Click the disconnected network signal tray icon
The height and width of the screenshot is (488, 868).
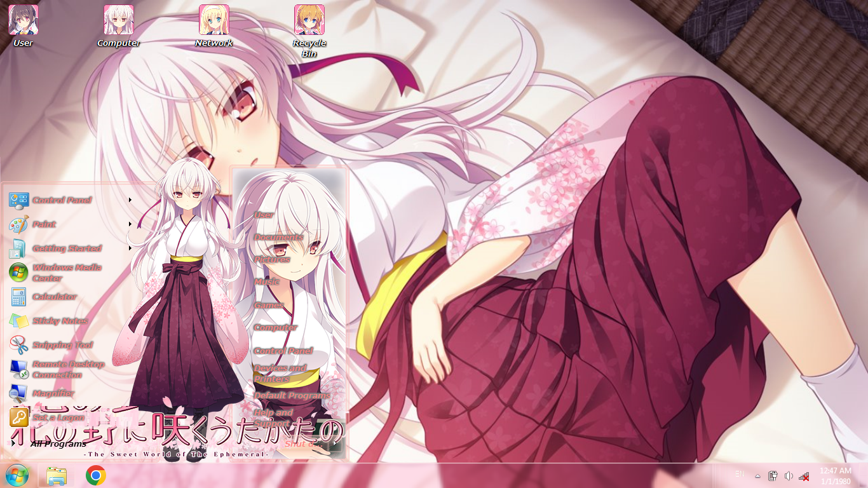[x=804, y=476]
